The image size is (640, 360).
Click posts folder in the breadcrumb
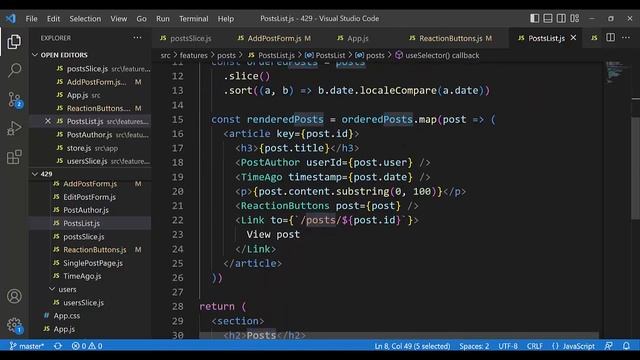226,55
